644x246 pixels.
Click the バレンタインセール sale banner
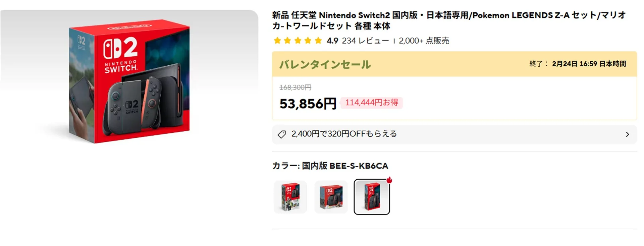[325, 64]
